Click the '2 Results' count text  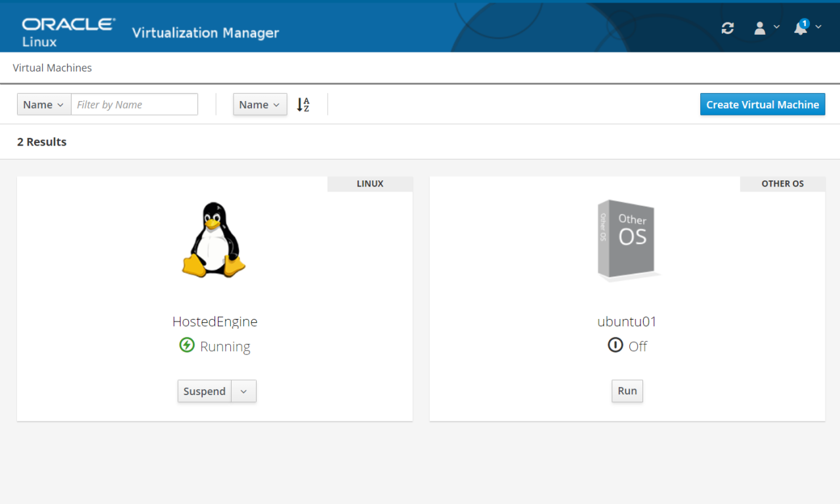42,142
